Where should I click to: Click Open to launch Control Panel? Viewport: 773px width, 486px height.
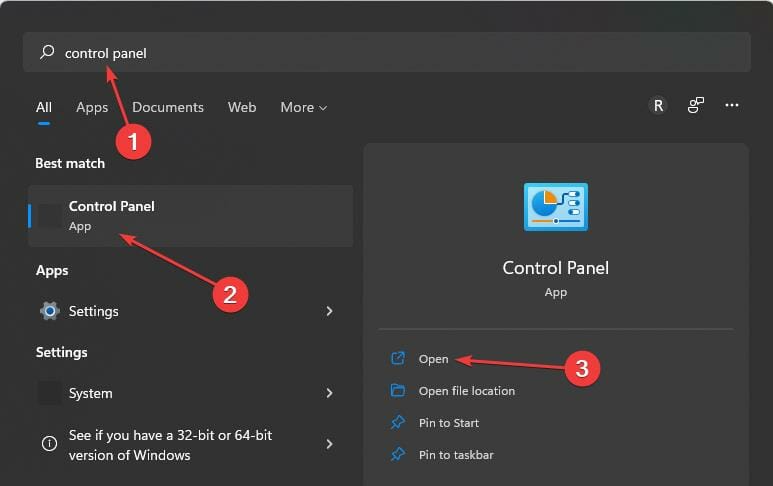click(433, 359)
